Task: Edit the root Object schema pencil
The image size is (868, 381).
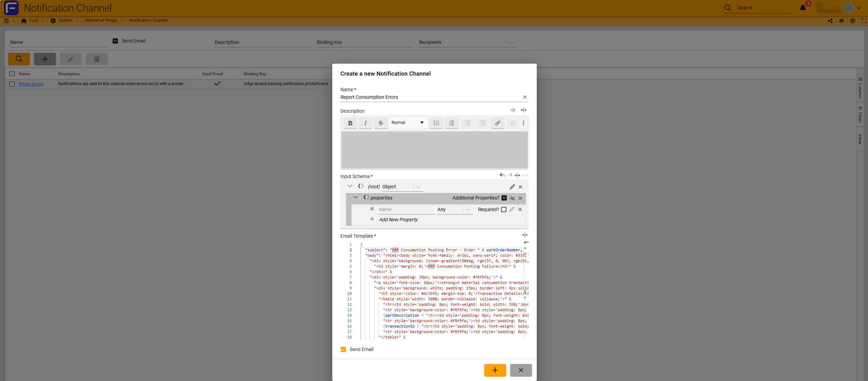Action: [512, 187]
